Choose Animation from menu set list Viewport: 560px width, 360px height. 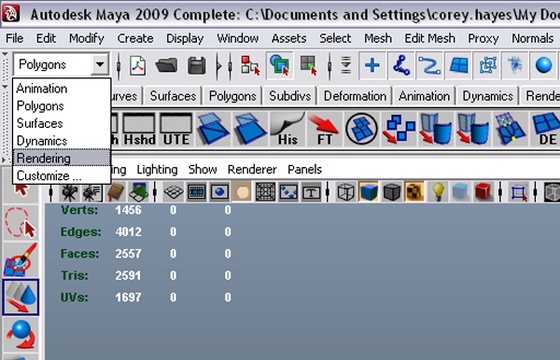61,88
